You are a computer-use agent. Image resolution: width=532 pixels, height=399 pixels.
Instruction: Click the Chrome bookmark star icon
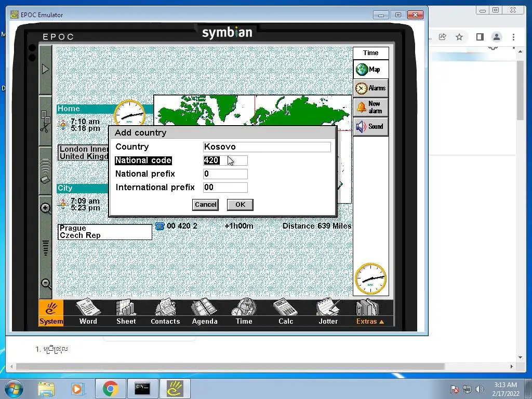coord(459,37)
